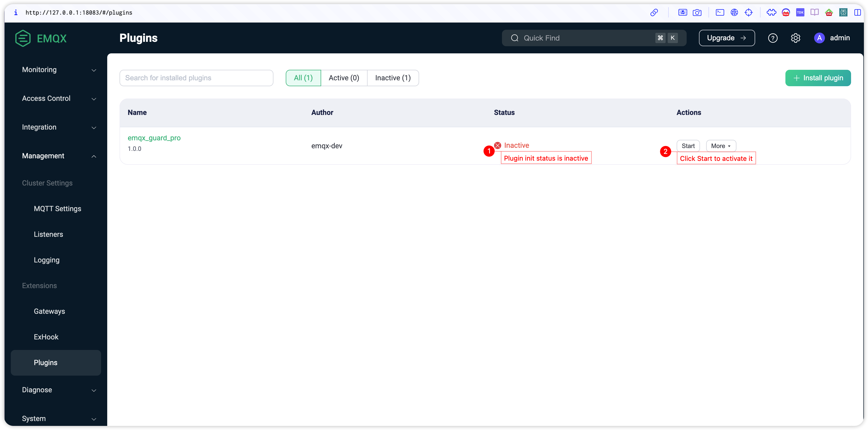
Task: Click the Quick Find search icon
Action: coord(515,38)
